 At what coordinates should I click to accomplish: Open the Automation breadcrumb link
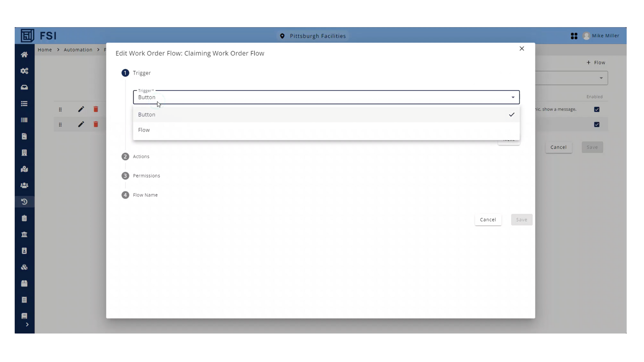[x=78, y=50]
